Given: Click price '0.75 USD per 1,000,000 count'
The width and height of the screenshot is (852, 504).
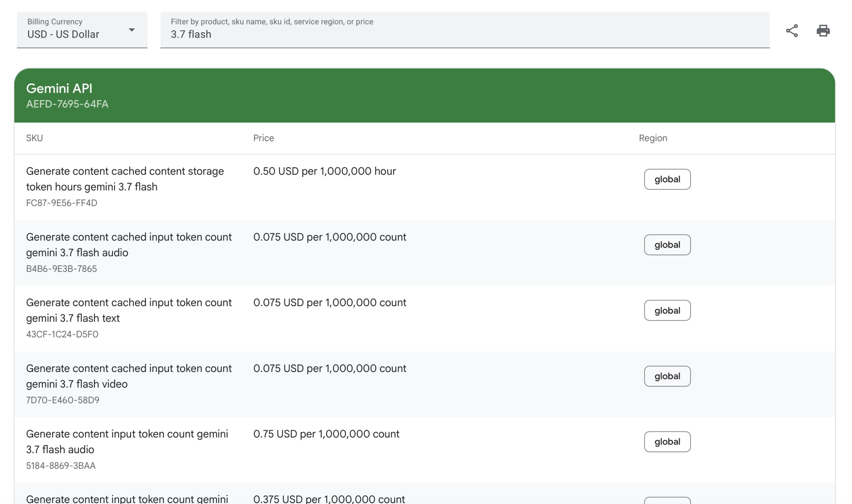Looking at the screenshot, I should tap(326, 434).
